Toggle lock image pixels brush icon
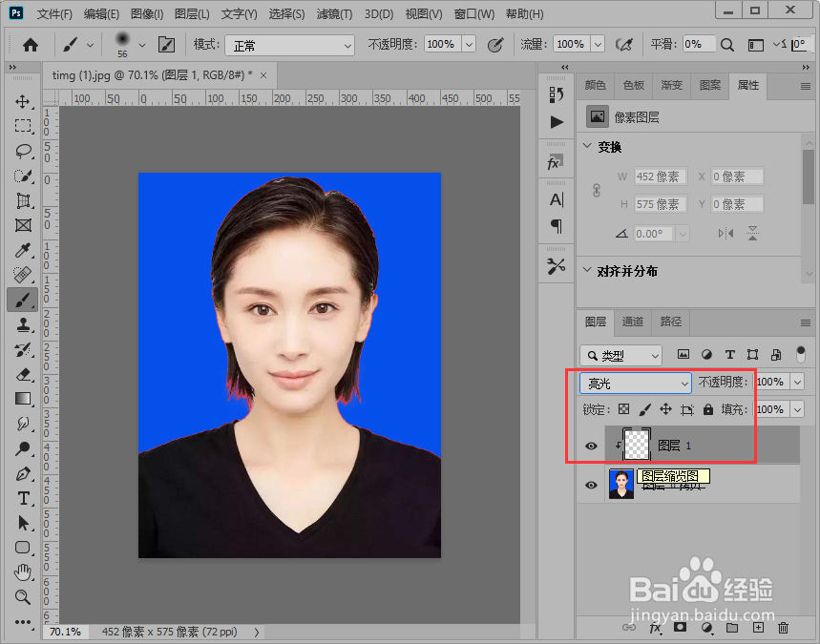 point(644,409)
